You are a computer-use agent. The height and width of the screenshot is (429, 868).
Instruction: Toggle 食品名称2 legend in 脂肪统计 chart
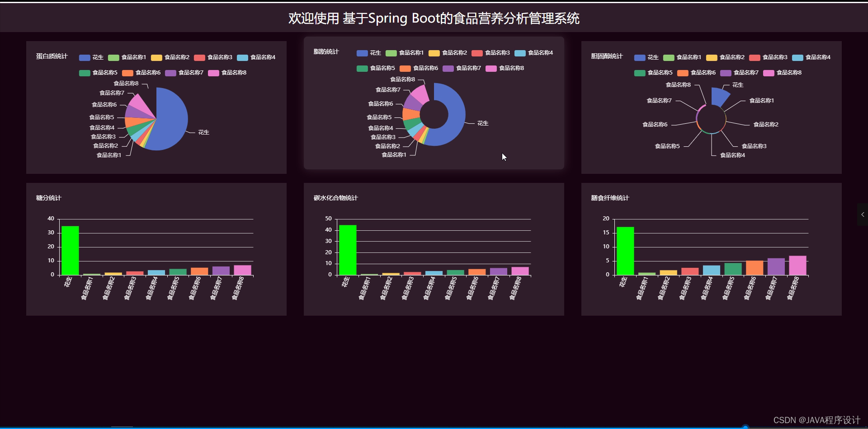pos(448,53)
